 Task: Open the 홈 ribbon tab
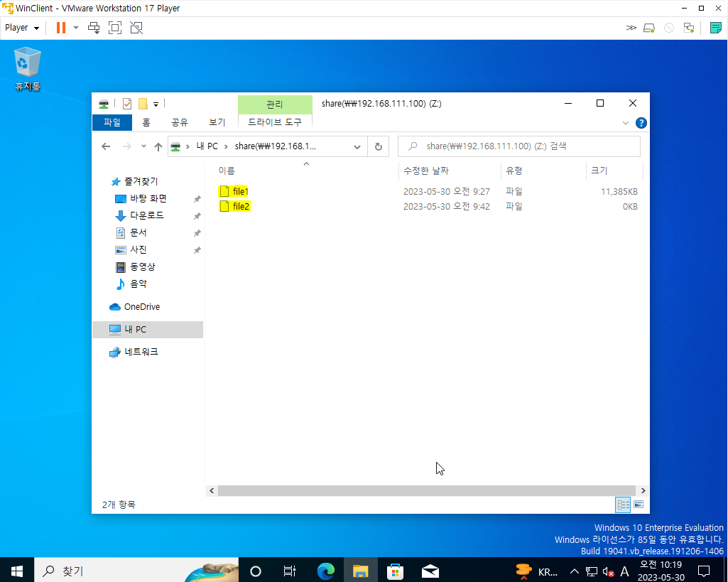click(x=146, y=122)
